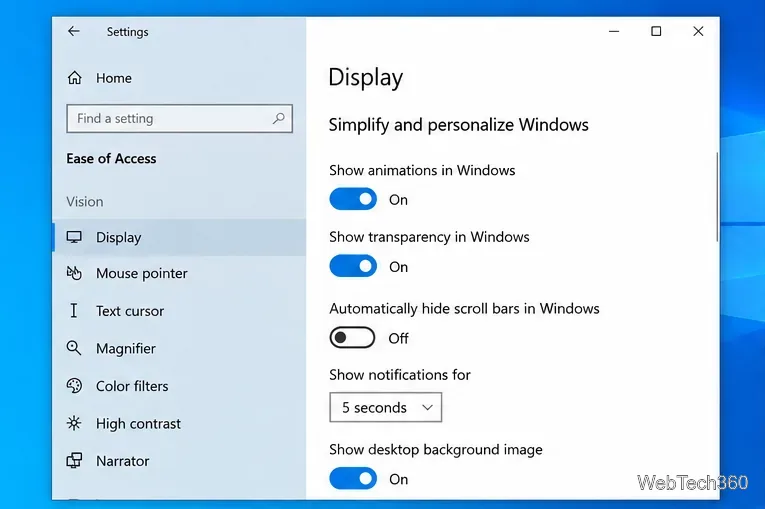Screen dimensions: 765x509
Task: Click the 'Show notifications for' label
Action: tap(400, 375)
